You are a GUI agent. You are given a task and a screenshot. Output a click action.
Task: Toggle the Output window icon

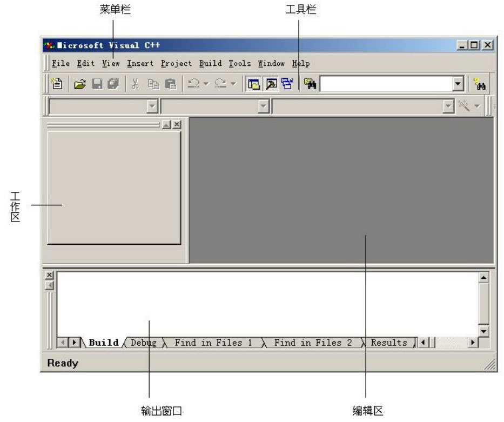[271, 84]
